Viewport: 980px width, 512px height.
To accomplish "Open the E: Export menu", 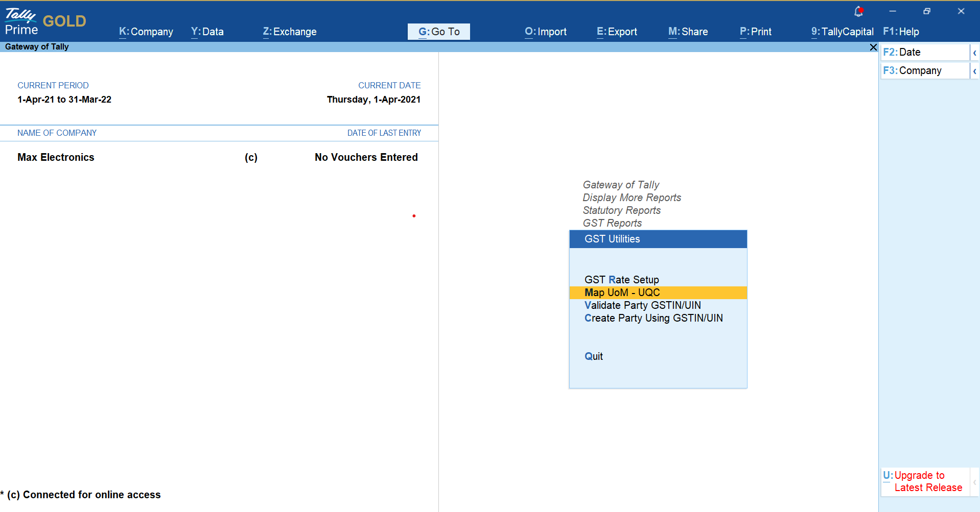I will point(617,32).
